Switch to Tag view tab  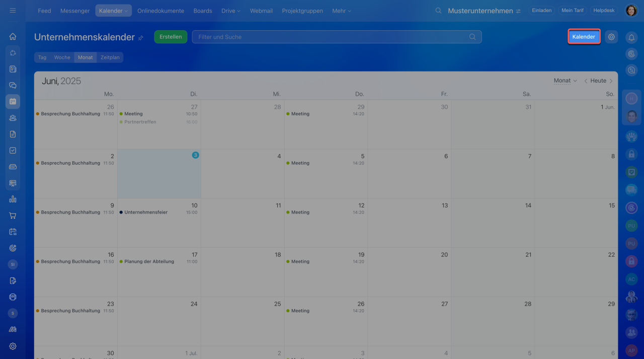coord(42,57)
